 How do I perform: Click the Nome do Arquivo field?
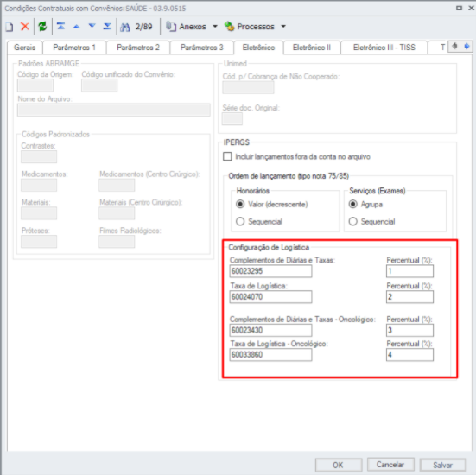coord(114,110)
